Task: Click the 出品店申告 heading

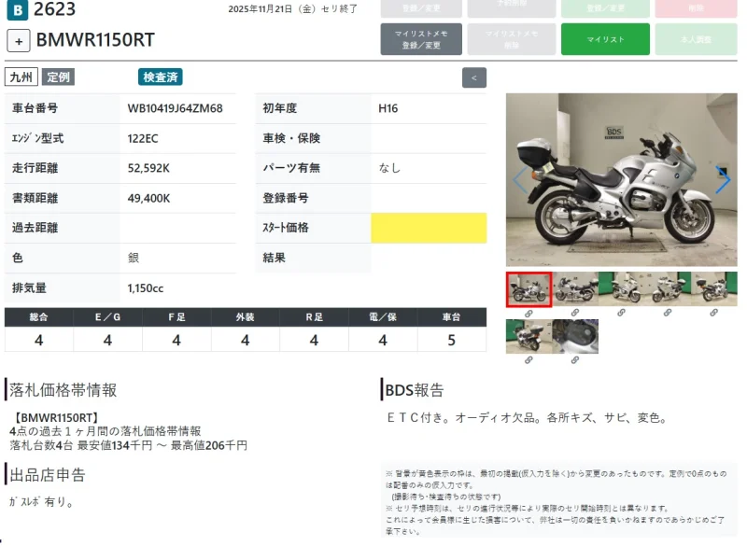Action: tap(48, 475)
